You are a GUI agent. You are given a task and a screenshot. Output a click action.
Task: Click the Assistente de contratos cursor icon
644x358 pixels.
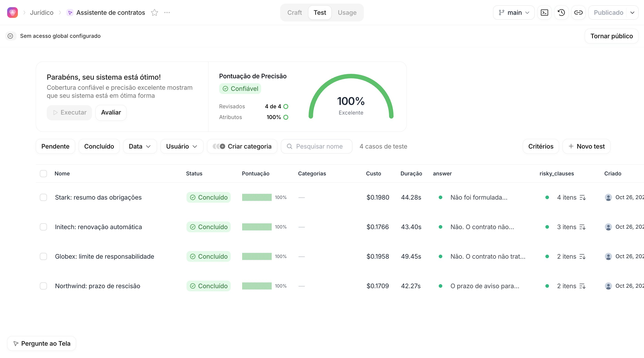(70, 13)
